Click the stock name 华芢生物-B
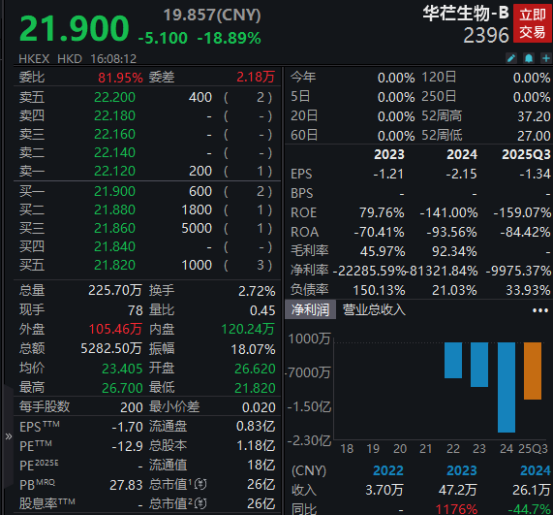Screen dimensions: 554x515 click(466, 13)
